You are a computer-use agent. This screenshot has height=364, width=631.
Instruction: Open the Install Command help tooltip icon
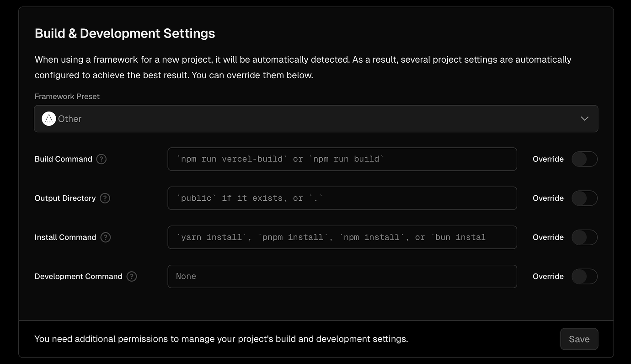pyautogui.click(x=106, y=237)
